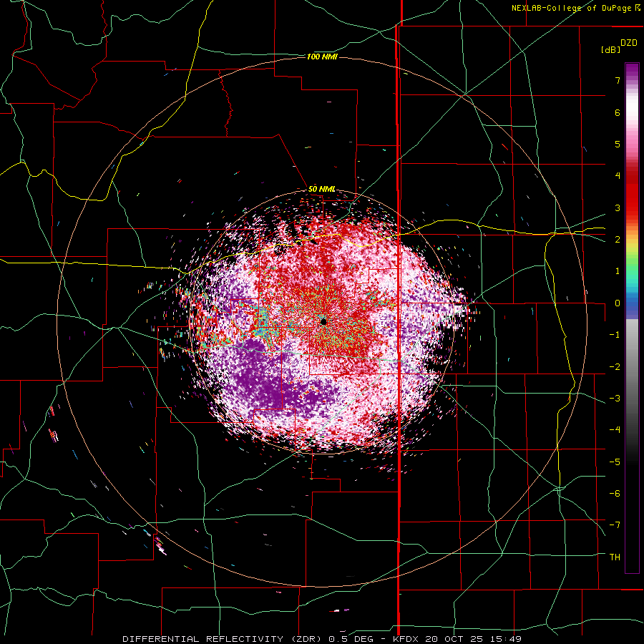
Task: Click the 100 NMI range ring label
Action: (x=322, y=57)
